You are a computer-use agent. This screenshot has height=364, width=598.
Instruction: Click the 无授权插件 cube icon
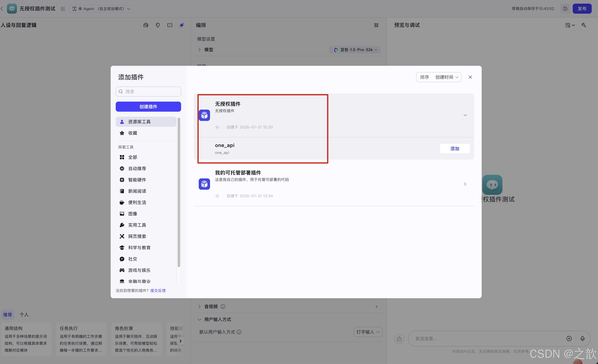[x=204, y=115]
